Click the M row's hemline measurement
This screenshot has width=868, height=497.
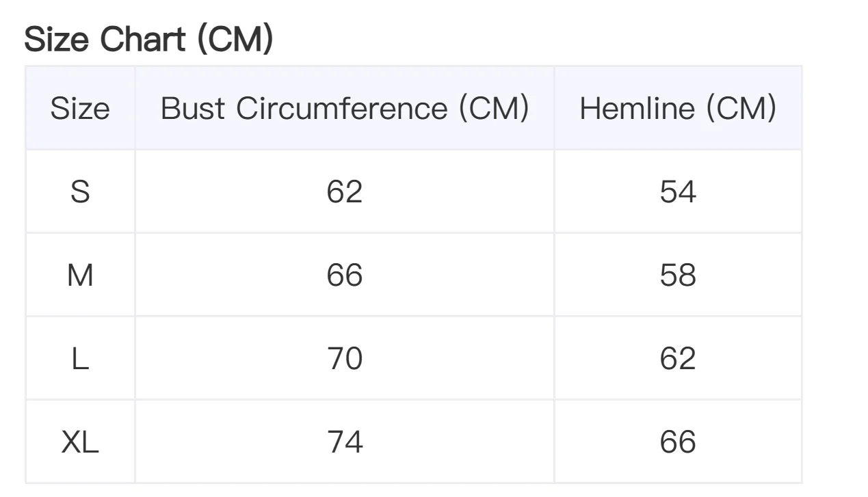(678, 276)
